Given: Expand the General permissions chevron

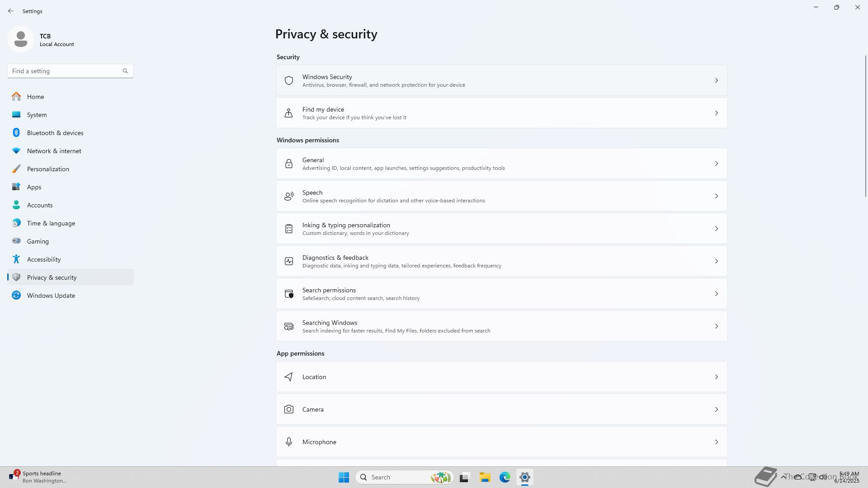Looking at the screenshot, I should pyautogui.click(x=716, y=164).
